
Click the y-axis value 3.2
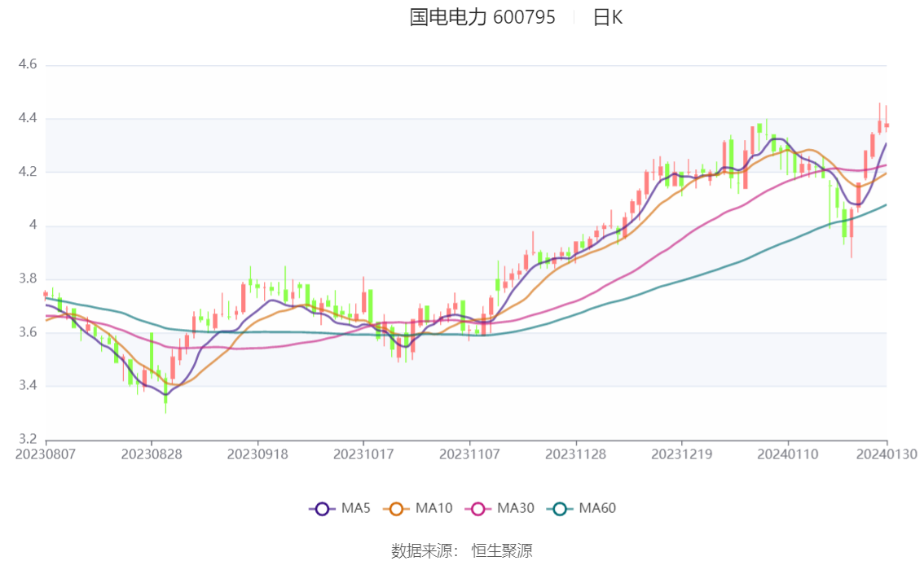[x=28, y=439]
